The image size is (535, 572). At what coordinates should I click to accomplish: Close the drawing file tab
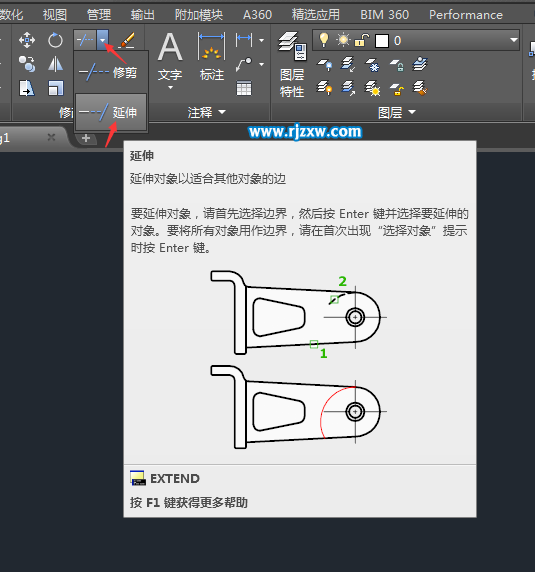pyautogui.click(x=51, y=137)
